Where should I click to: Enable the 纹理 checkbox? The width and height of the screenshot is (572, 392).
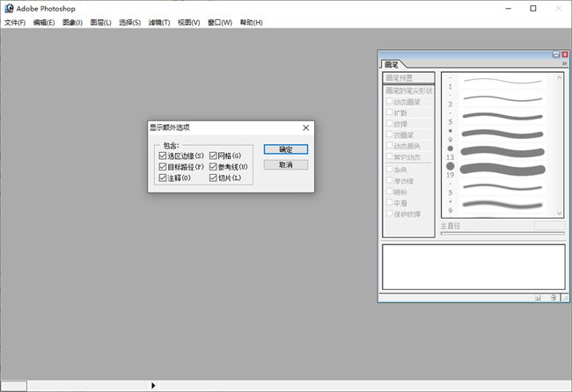(x=389, y=123)
